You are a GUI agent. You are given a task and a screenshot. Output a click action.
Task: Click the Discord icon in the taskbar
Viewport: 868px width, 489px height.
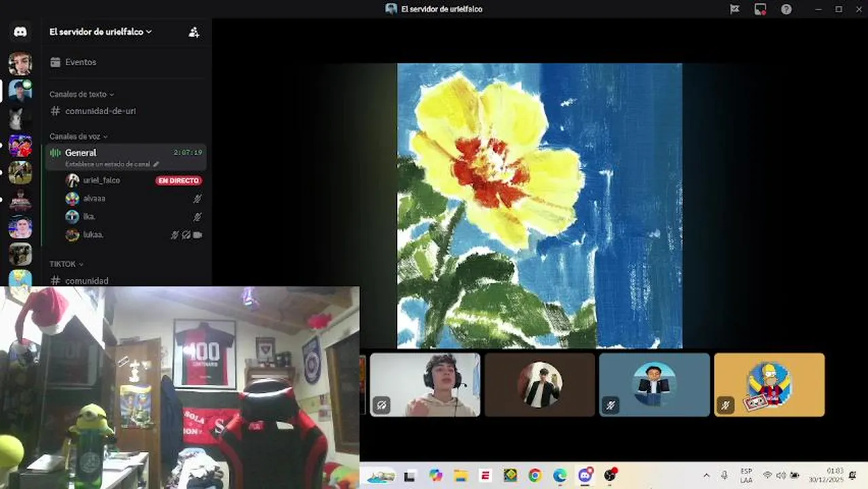[x=585, y=475]
